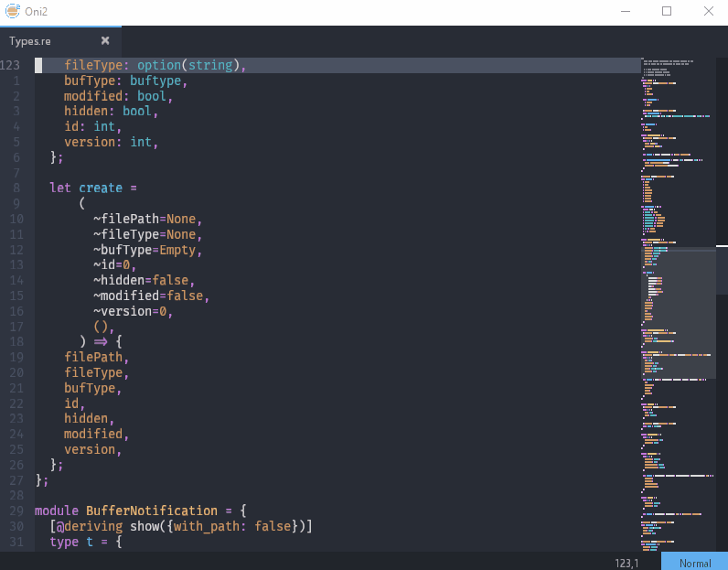Click the '~filePath=None,' line

[147, 219]
